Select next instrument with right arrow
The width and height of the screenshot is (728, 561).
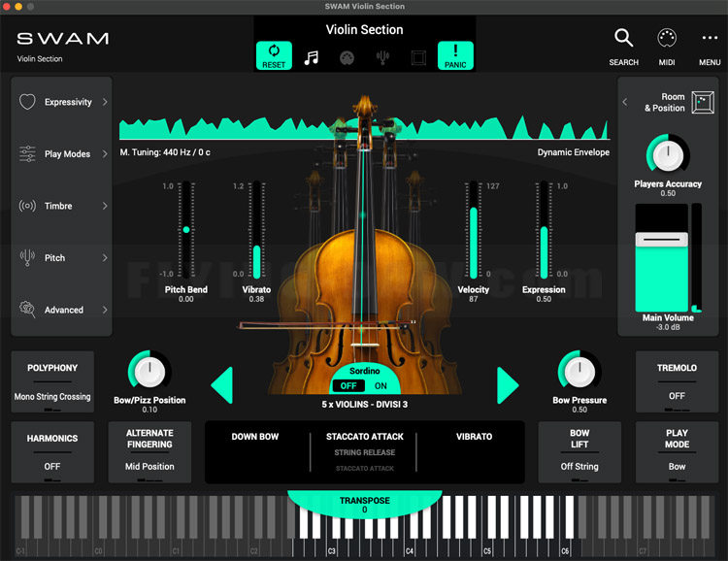tap(508, 385)
